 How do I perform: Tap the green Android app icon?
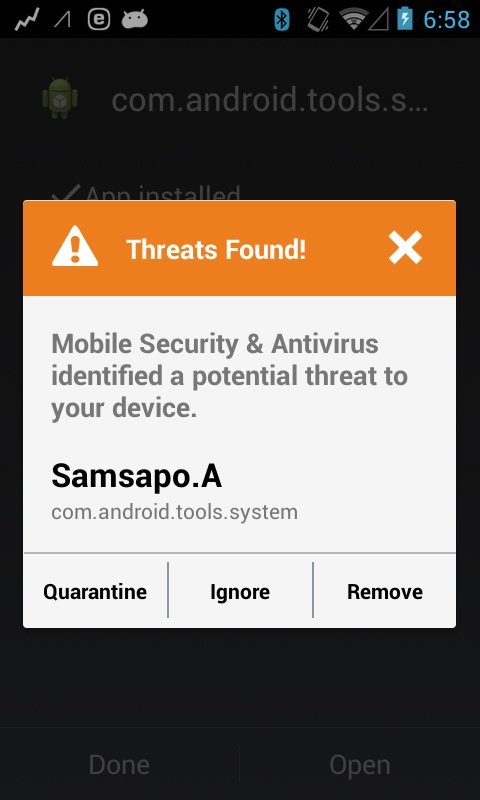[x=60, y=98]
